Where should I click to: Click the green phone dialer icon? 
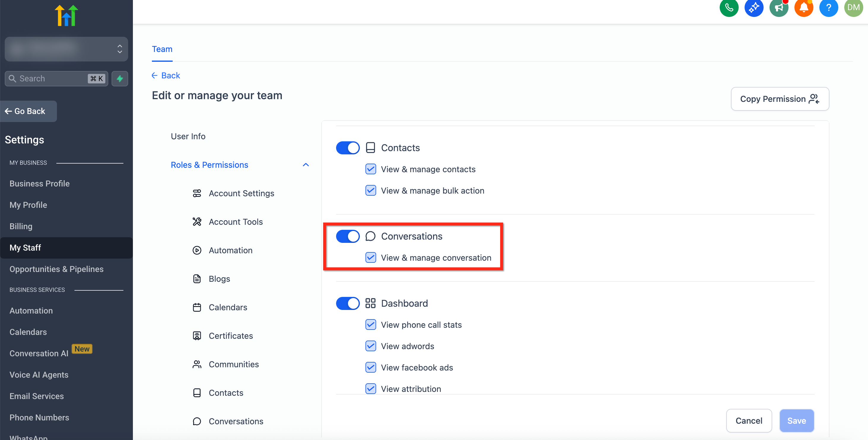[x=729, y=7]
